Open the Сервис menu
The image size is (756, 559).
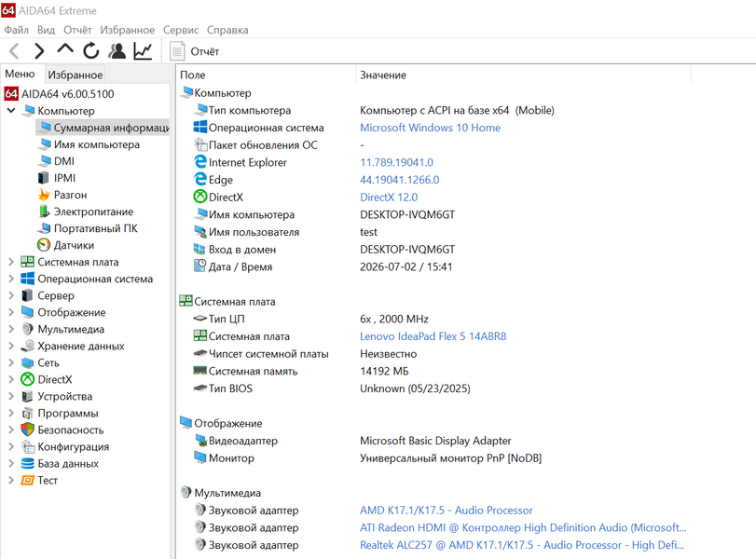(x=181, y=30)
